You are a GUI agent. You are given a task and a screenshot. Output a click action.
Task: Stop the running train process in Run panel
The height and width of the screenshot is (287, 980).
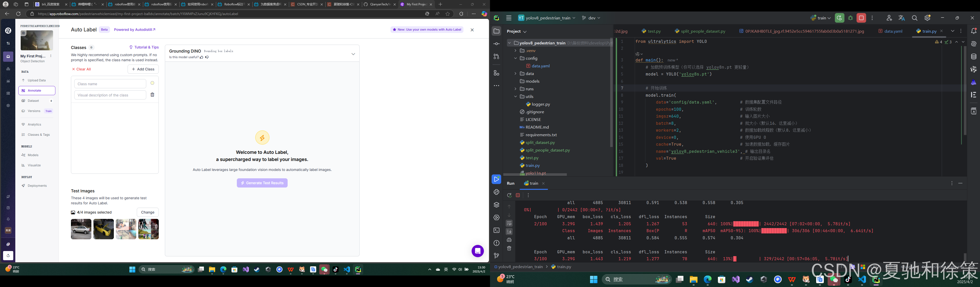coord(518,195)
